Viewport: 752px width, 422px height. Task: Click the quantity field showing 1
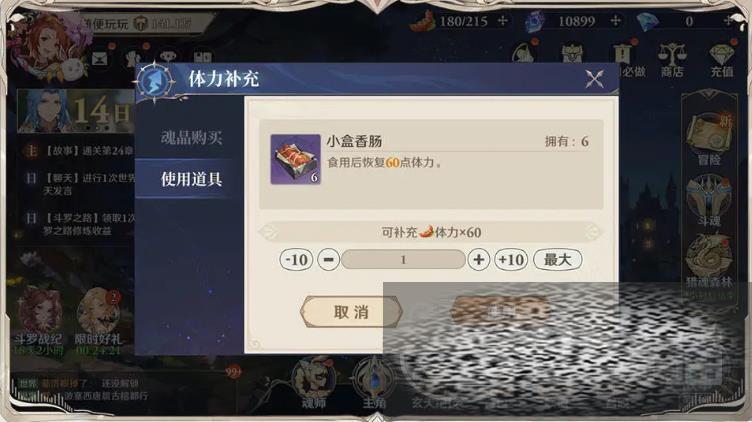pos(403,260)
